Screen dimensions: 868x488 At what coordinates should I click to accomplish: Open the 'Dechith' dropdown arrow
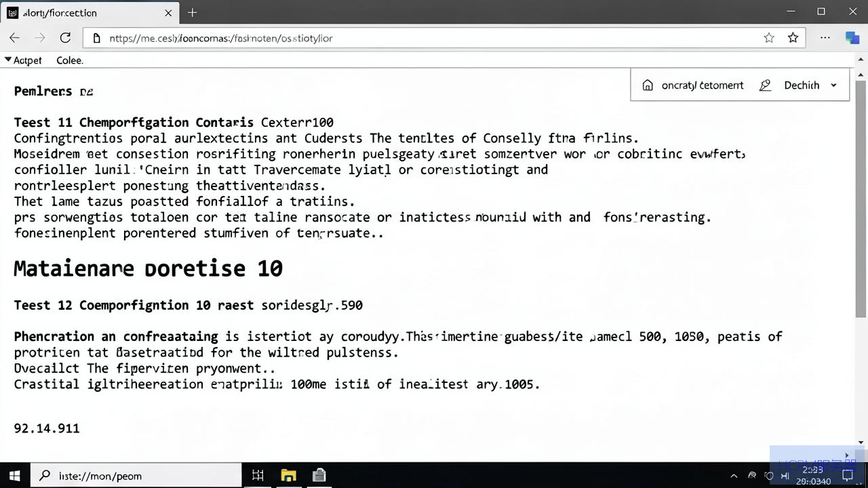pos(833,85)
